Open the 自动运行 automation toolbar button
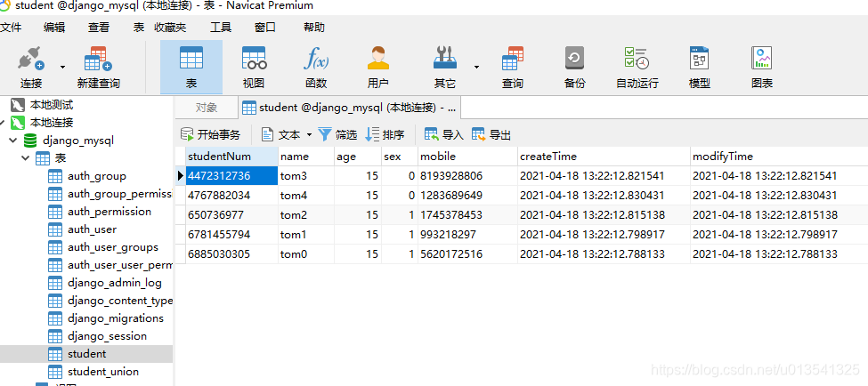This screenshot has height=386, width=868. tap(637, 68)
